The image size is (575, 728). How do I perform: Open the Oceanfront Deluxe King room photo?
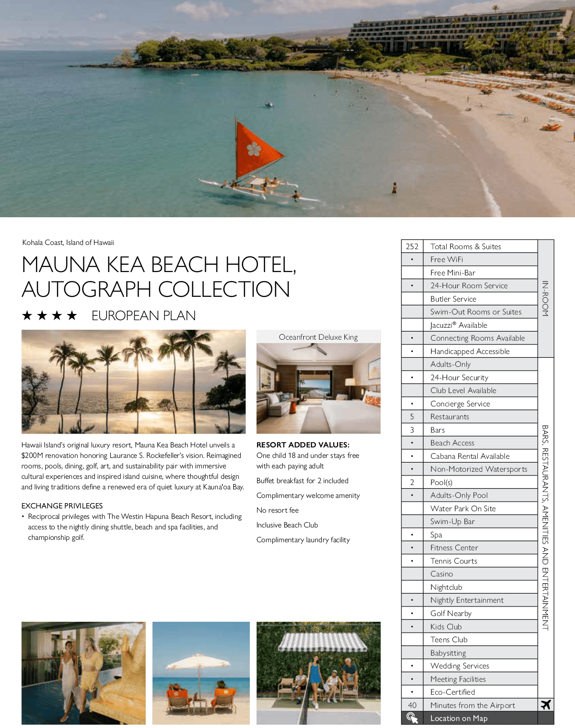pyautogui.click(x=318, y=388)
